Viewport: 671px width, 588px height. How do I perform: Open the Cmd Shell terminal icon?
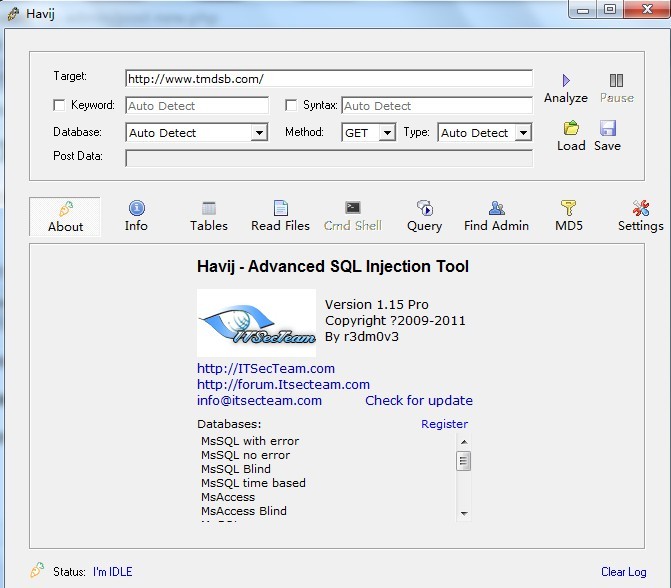tap(353, 208)
